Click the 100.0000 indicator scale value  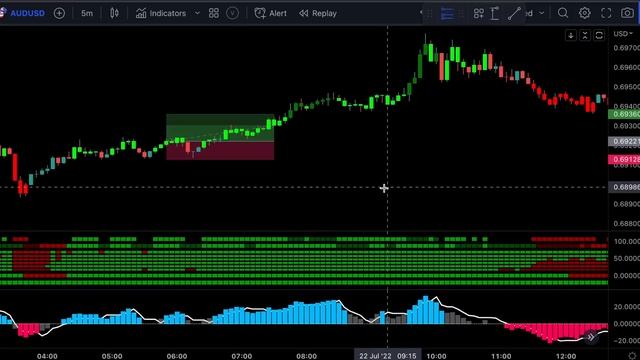tap(626, 241)
